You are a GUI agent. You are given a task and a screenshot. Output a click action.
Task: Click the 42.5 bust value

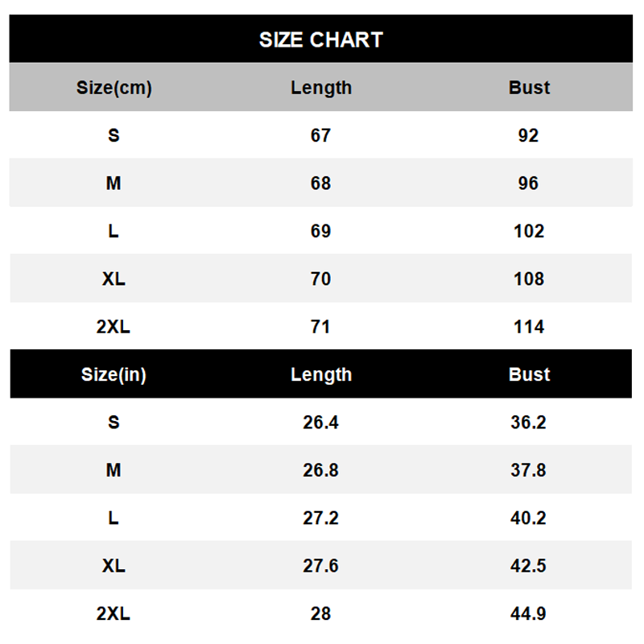(x=528, y=566)
